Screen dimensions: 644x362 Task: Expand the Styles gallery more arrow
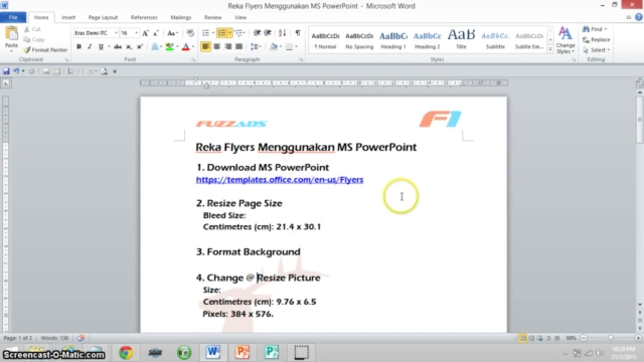[550, 50]
